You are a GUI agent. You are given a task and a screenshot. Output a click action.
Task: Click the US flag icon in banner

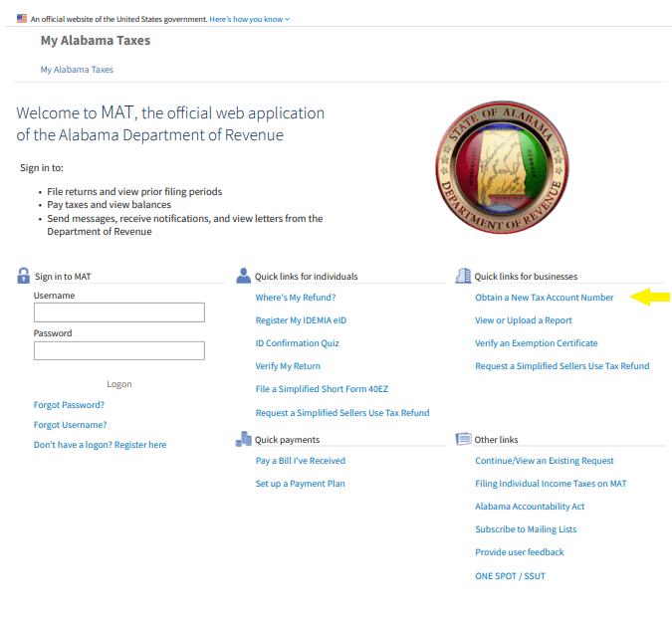[x=22, y=18]
